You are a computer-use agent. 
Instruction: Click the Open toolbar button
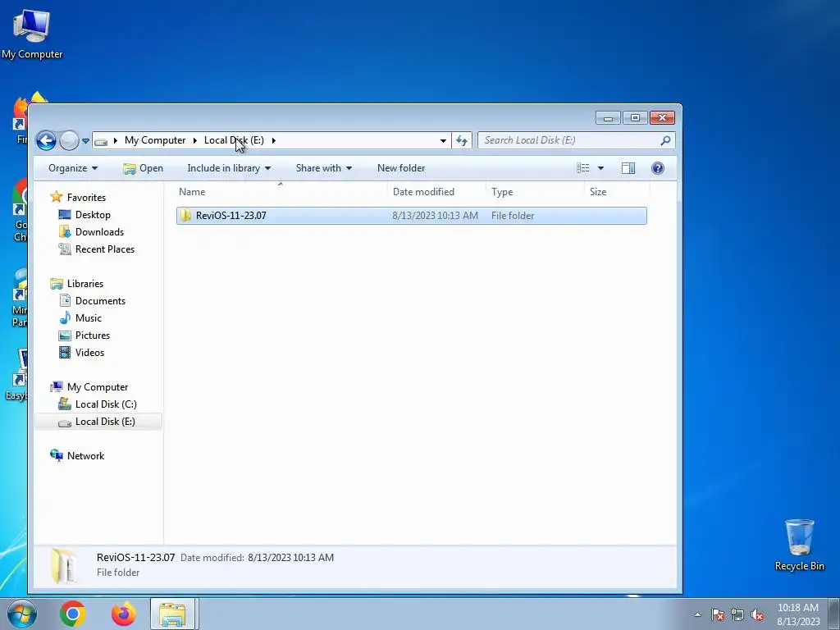(x=143, y=168)
